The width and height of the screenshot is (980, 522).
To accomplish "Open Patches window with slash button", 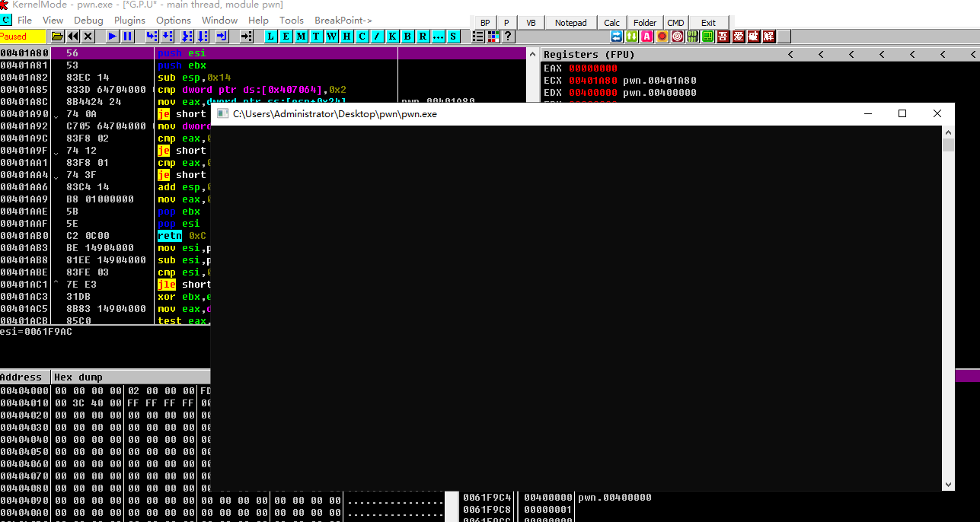I will (x=377, y=36).
